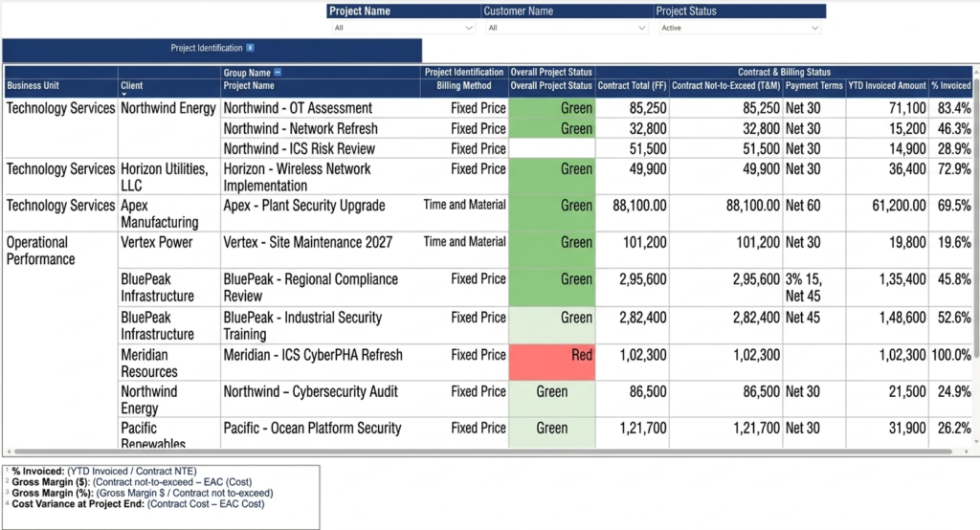Select the Red status cell for Meridian
980x530 pixels.
552,363
